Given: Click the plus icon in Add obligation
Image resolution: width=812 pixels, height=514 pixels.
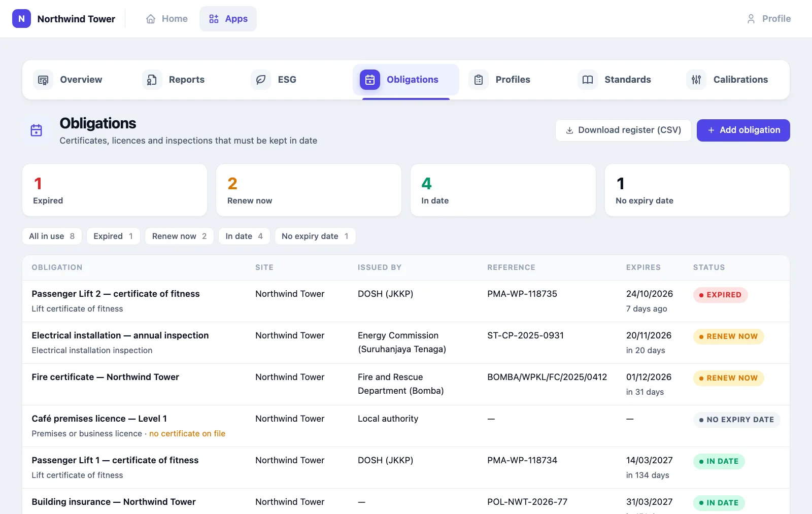Looking at the screenshot, I should [x=711, y=130].
